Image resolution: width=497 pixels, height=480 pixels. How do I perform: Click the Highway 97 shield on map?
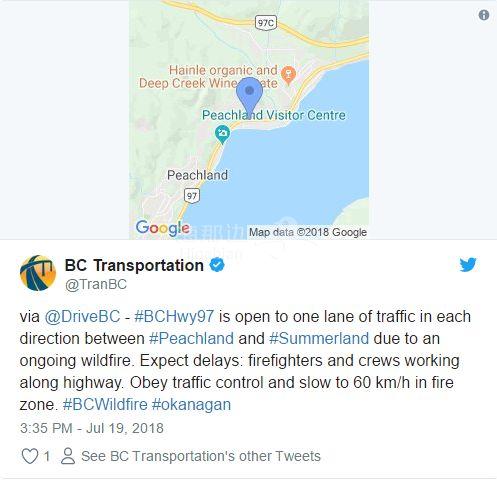click(192, 196)
